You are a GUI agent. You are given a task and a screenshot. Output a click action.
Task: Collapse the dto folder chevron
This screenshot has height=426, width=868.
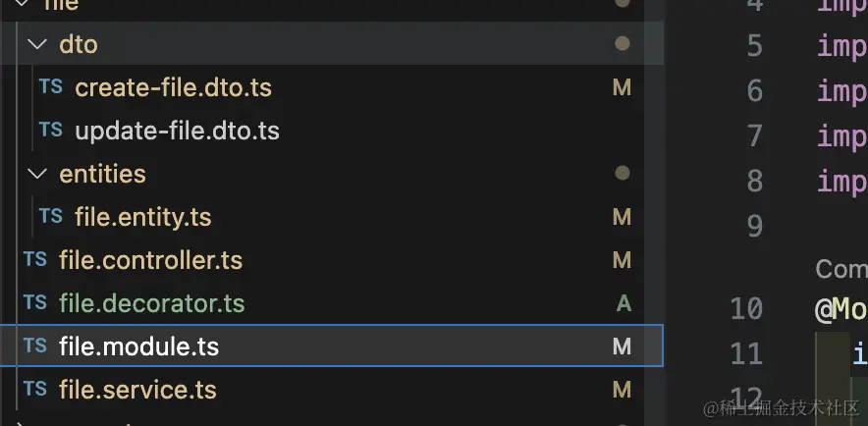[37, 44]
